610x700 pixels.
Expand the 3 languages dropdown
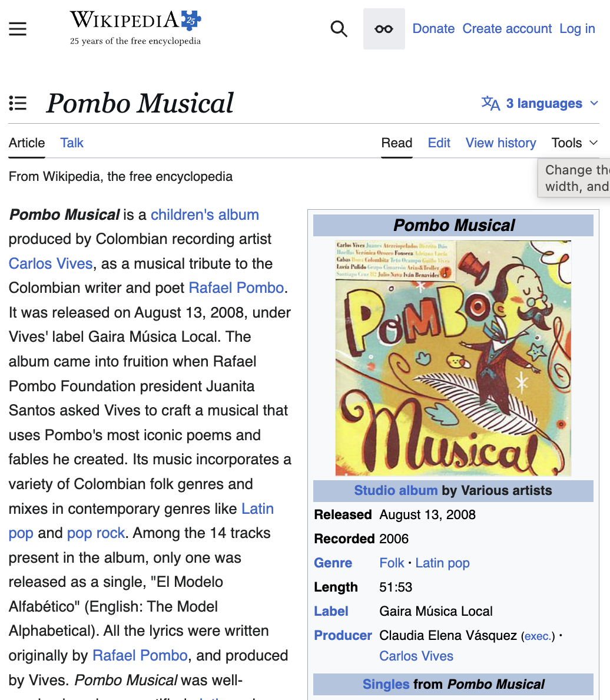pos(540,103)
